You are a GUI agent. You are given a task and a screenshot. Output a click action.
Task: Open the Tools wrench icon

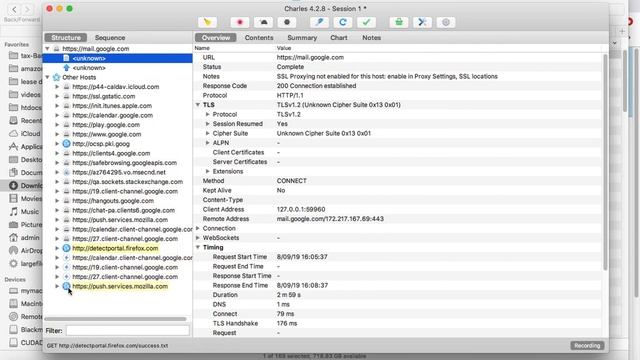[422, 22]
